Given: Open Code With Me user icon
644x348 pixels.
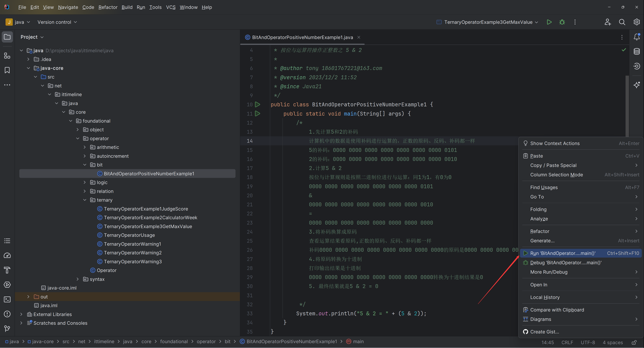Looking at the screenshot, I should pyautogui.click(x=608, y=22).
